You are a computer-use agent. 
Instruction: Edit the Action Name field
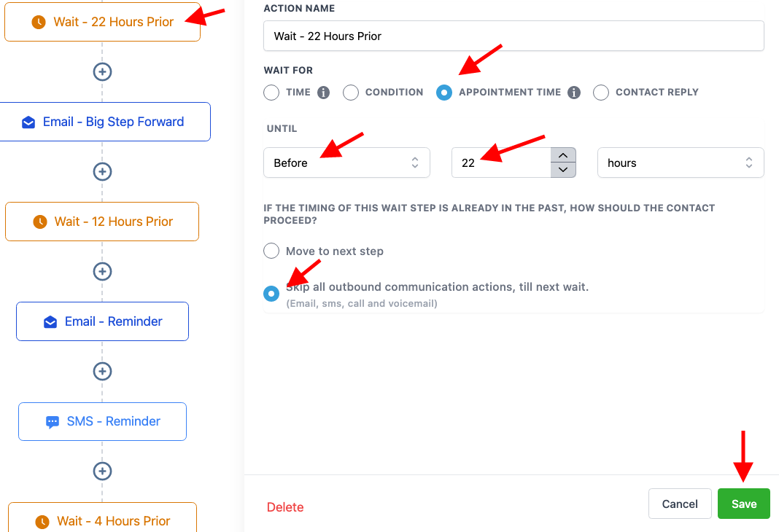point(513,35)
